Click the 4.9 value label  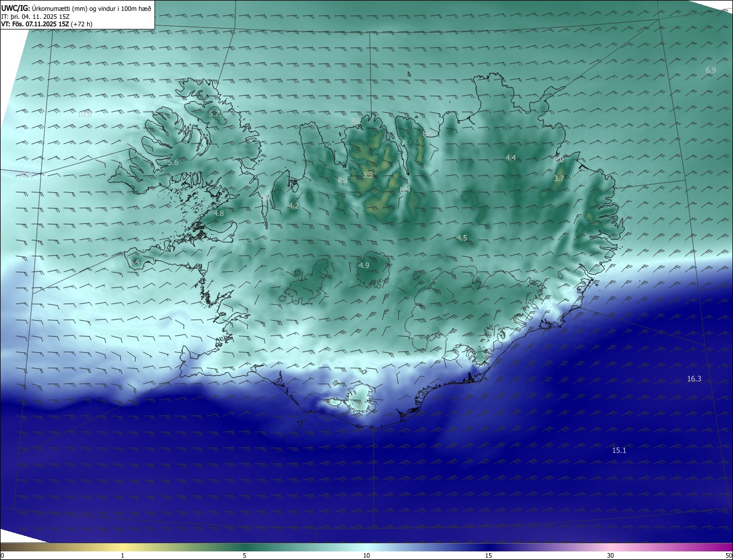pyautogui.click(x=364, y=265)
